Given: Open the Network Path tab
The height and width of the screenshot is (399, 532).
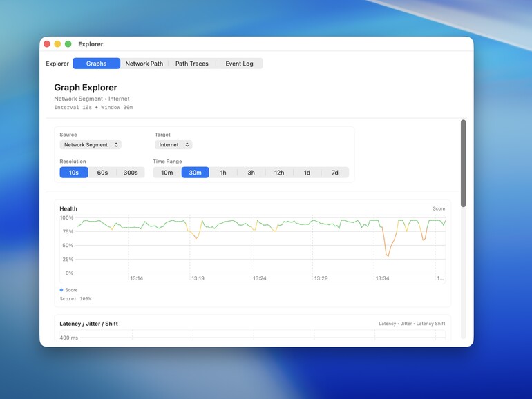Looking at the screenshot, I should [x=144, y=64].
